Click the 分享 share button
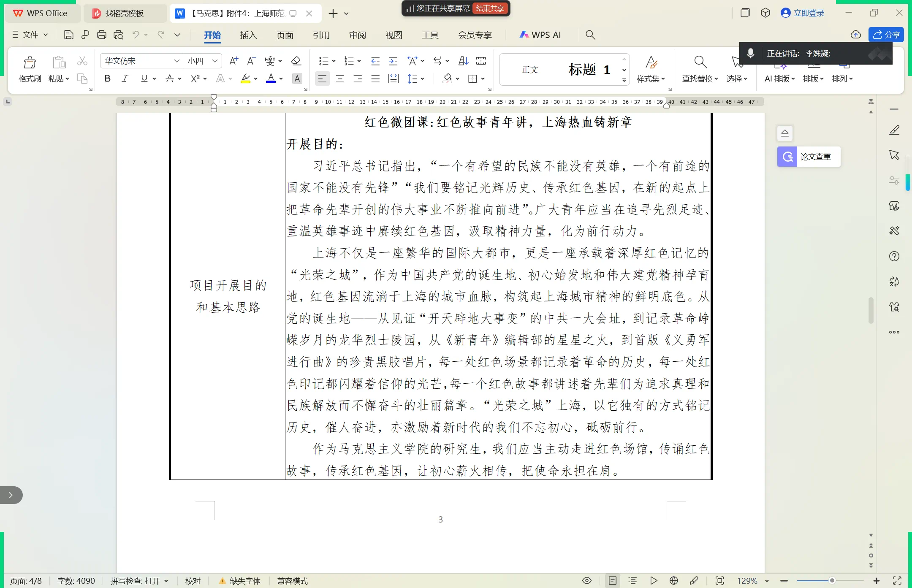 coord(886,35)
